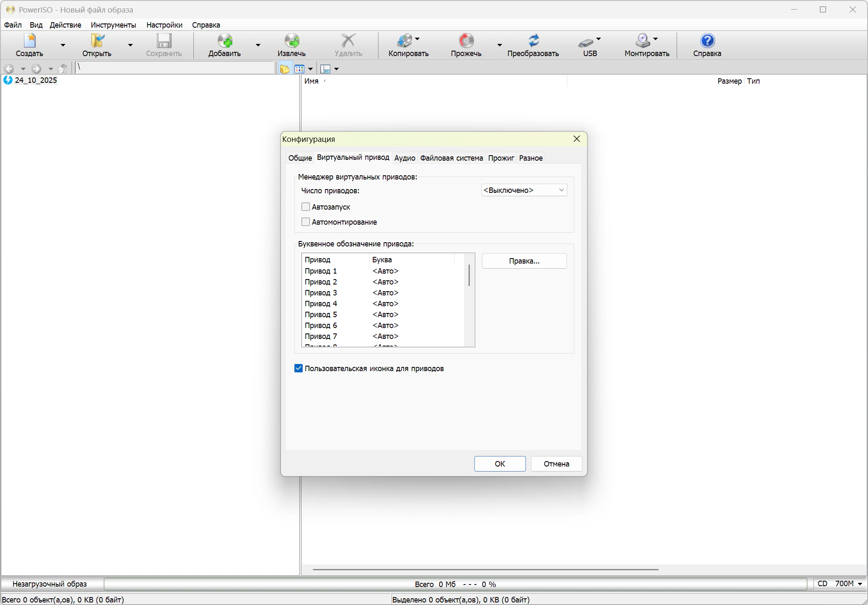Click the Открыть open file icon

pos(97,41)
